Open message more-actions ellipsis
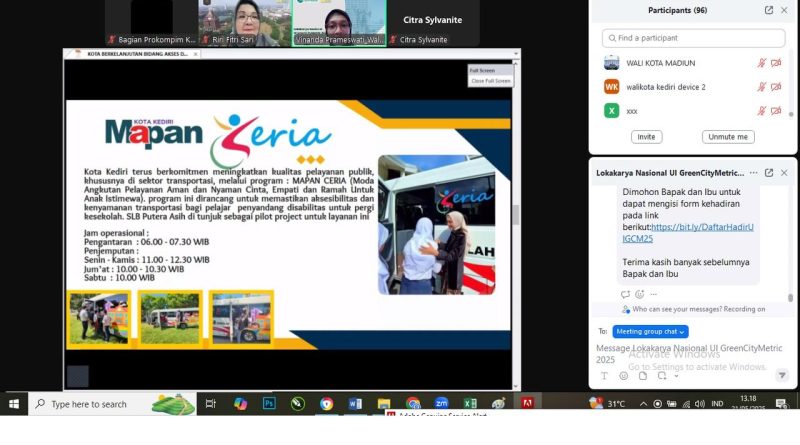This screenshot has height=445, width=800. coord(654,294)
